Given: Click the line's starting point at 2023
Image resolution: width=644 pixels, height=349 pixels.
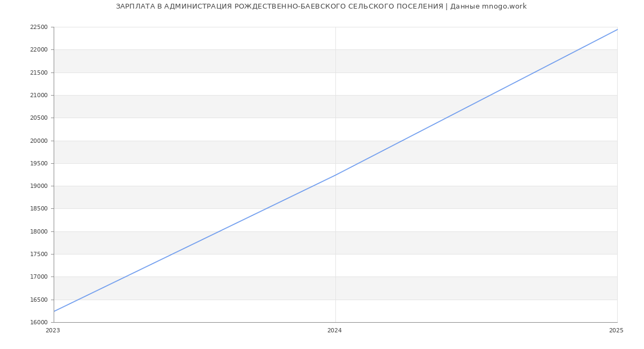Looking at the screenshot, I should [x=54, y=311].
